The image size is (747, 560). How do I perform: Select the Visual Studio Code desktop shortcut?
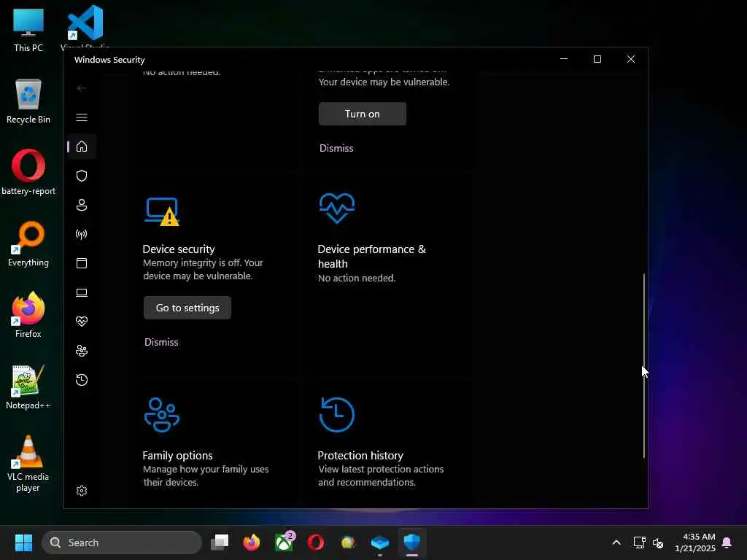[x=85, y=26]
